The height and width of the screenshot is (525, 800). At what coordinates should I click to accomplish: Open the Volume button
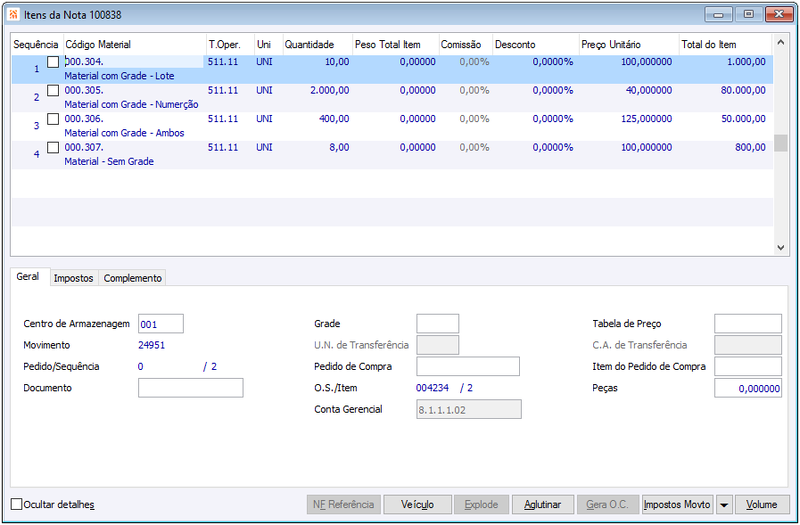(x=762, y=505)
